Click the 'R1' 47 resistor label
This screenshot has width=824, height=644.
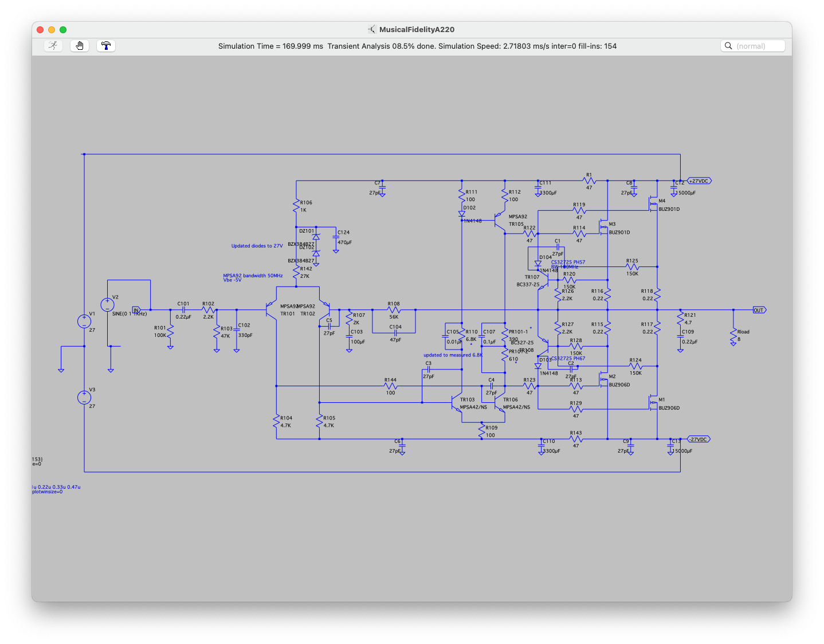coord(589,175)
